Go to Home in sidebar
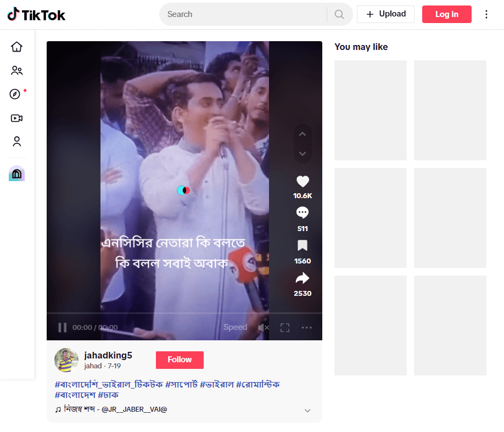 (x=16, y=47)
